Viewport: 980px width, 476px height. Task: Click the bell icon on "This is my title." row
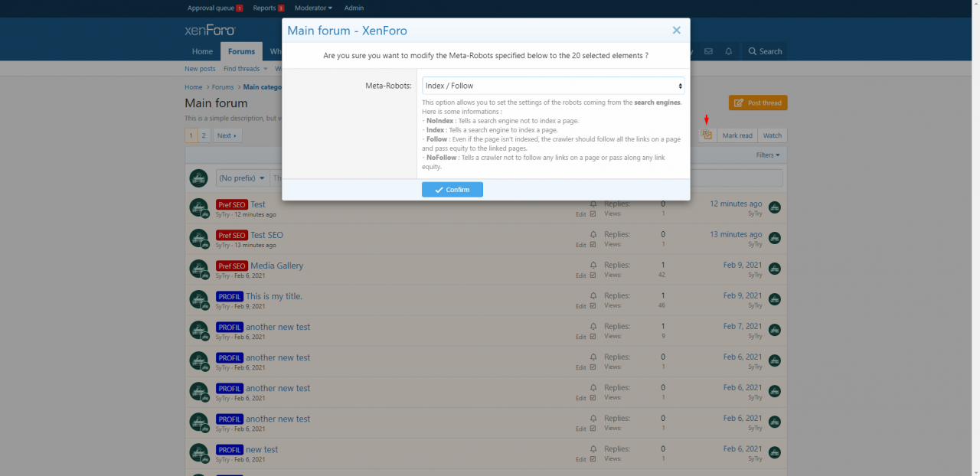(x=593, y=295)
